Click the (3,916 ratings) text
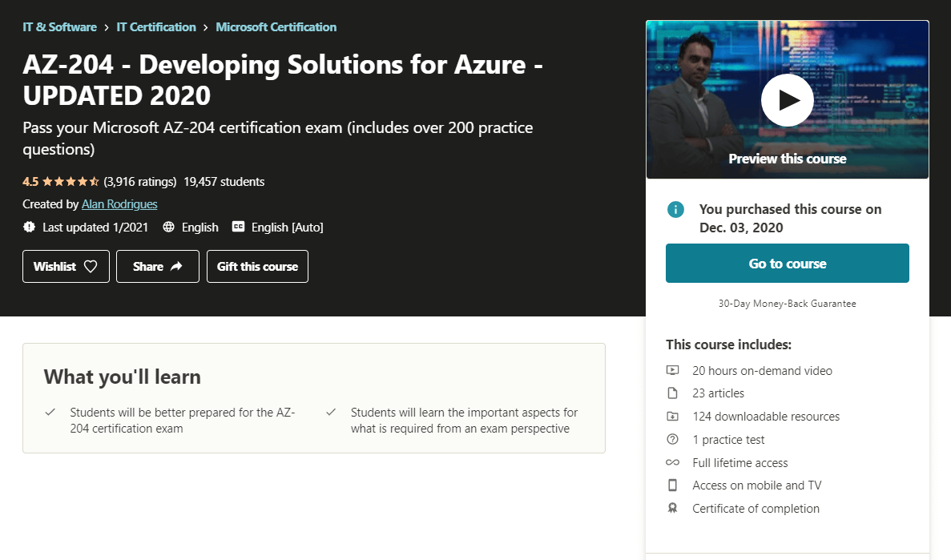Screen dimensions: 951x560 point(140,181)
